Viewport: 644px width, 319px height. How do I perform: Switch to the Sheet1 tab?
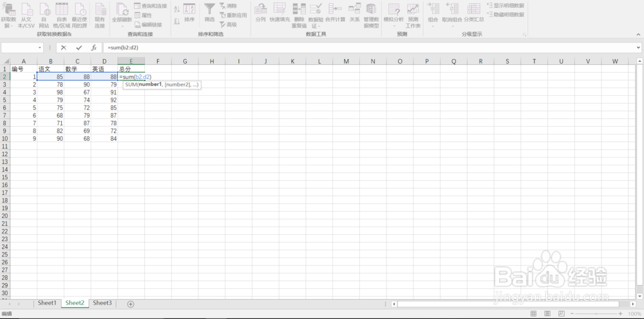pyautogui.click(x=47, y=303)
